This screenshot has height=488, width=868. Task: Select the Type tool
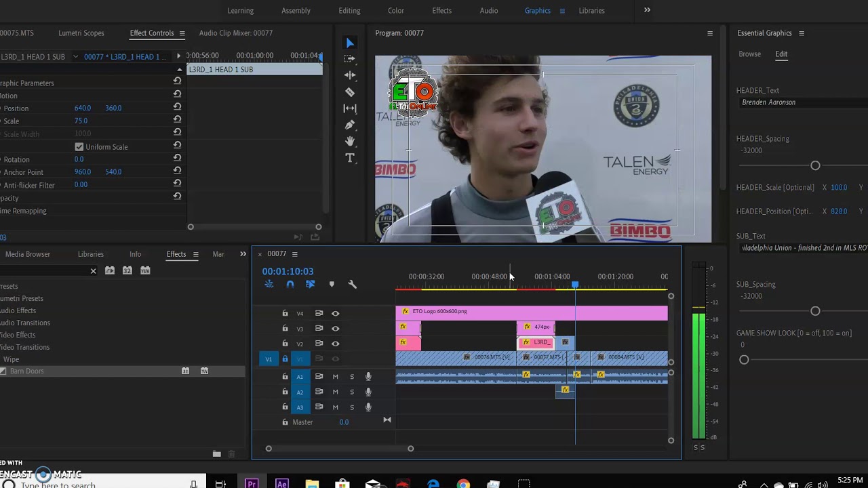[x=350, y=158]
